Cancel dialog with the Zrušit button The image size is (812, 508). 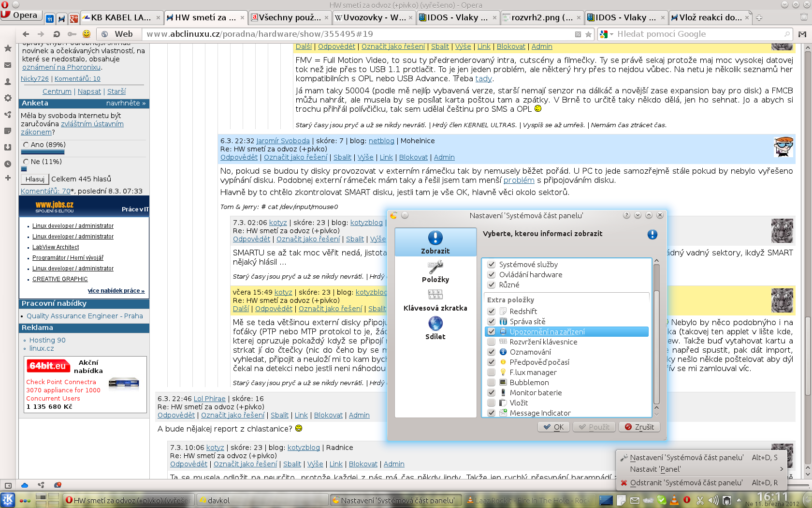pos(639,427)
